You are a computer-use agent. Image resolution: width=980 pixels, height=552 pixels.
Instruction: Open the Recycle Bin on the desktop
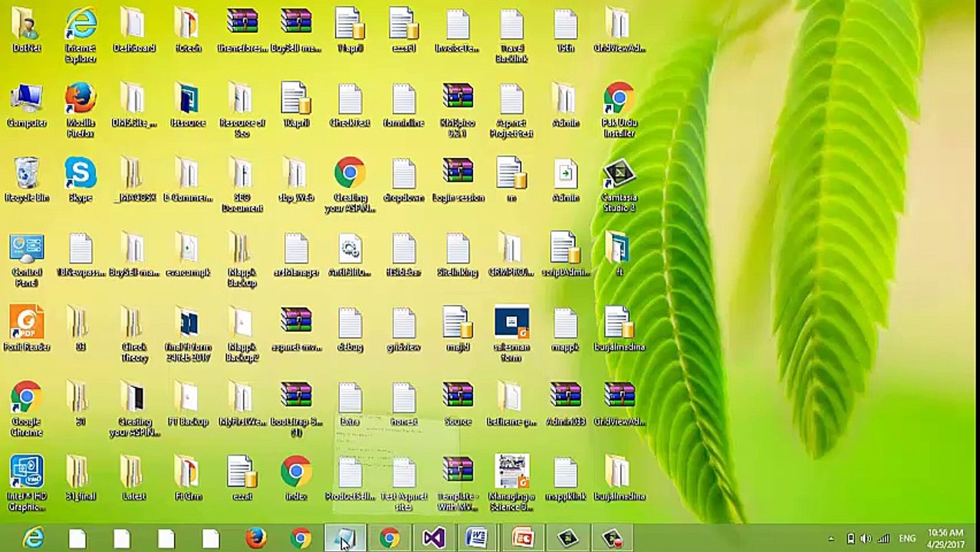click(27, 175)
